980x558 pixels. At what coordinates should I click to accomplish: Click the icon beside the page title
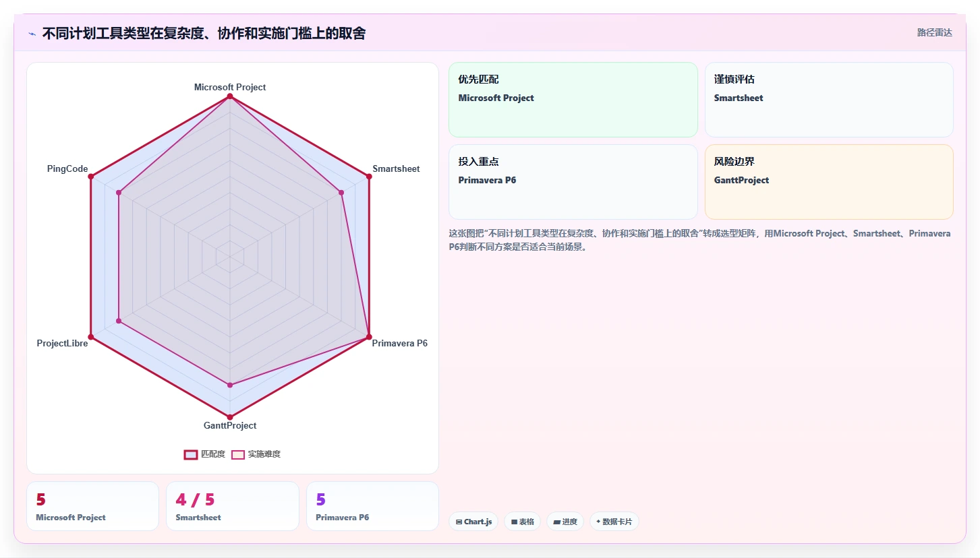click(32, 34)
